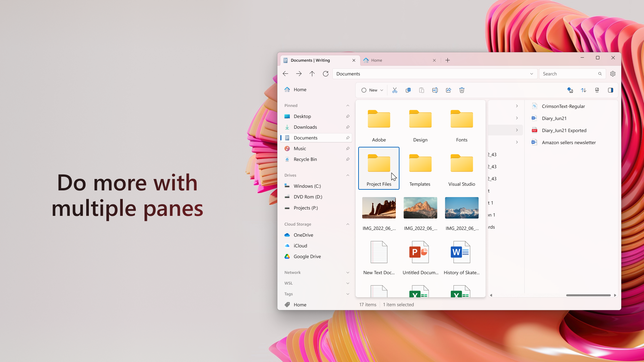Click the Rename icon in toolbar
The height and width of the screenshot is (362, 644).
pyautogui.click(x=435, y=90)
